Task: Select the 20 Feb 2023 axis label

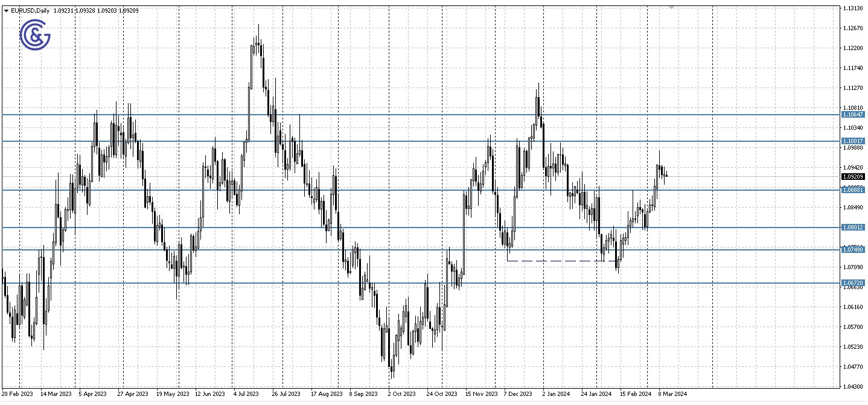Action: point(17,394)
